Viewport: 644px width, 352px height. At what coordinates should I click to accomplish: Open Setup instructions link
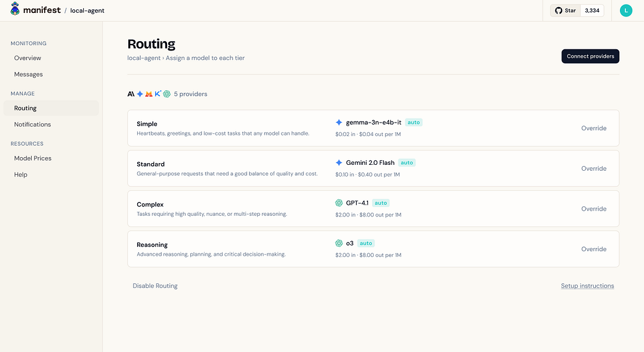[587, 286]
